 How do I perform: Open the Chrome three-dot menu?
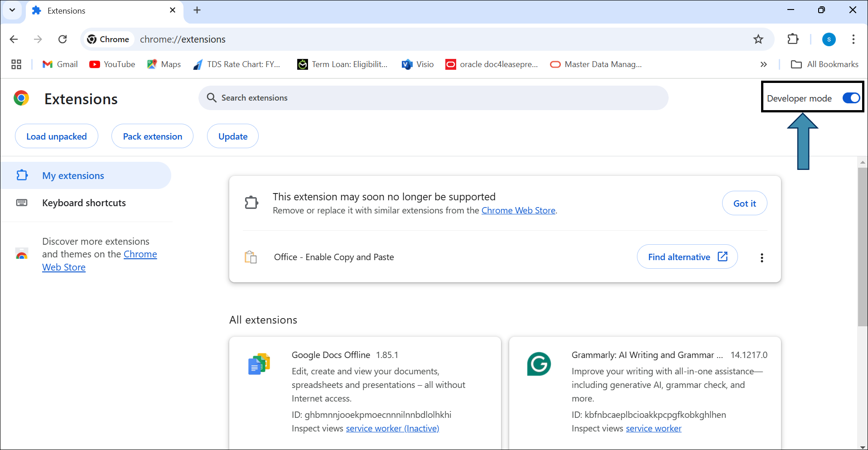(x=853, y=39)
